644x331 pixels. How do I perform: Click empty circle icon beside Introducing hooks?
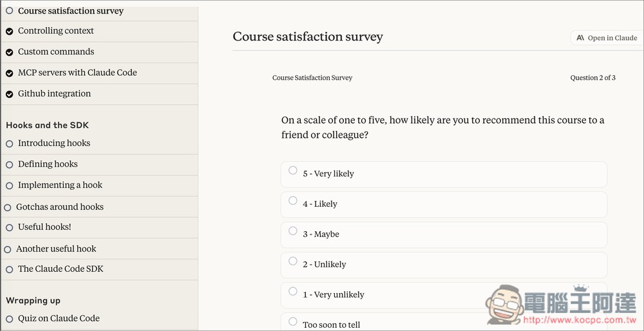[x=9, y=144]
